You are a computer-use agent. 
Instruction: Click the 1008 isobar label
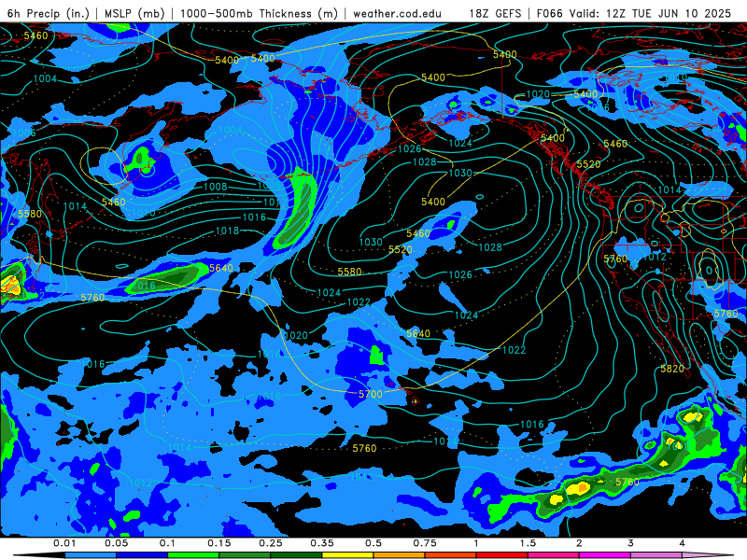[216, 187]
